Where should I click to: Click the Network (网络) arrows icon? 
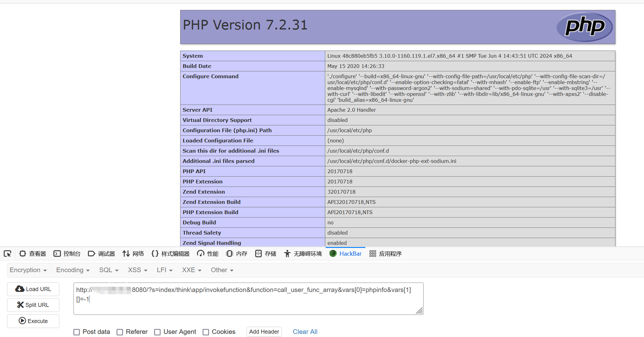(126, 254)
